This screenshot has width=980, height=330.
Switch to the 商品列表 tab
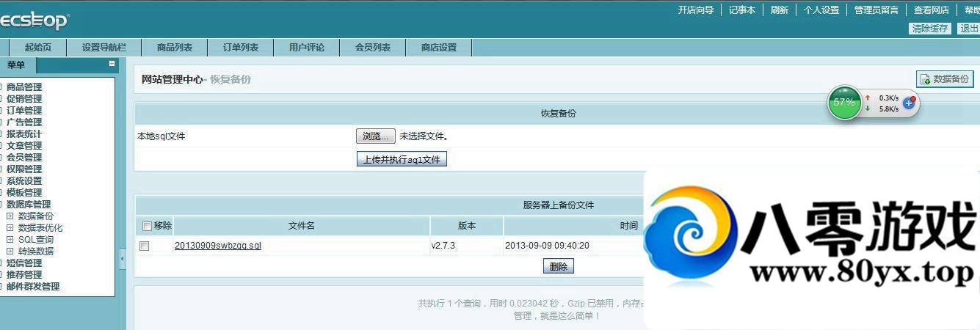pyautogui.click(x=174, y=48)
